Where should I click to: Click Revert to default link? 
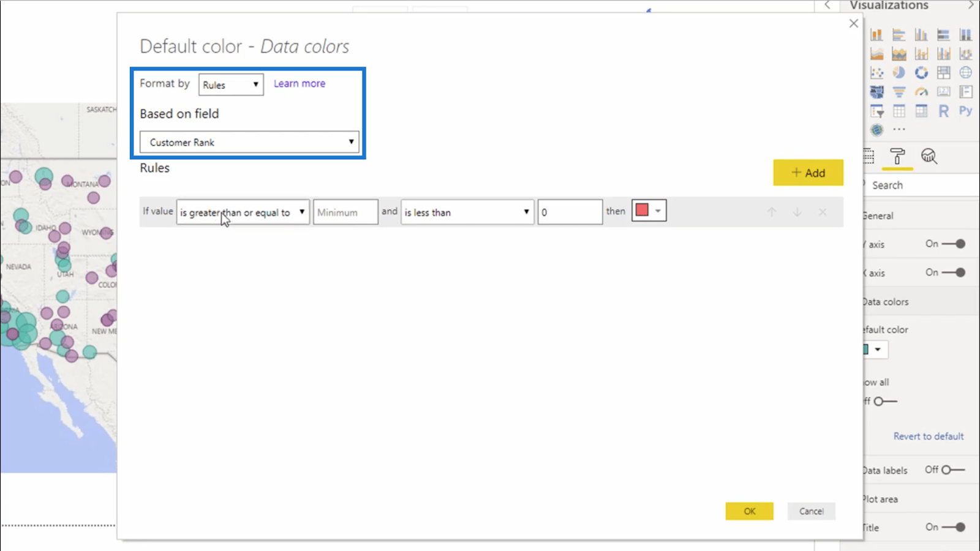coord(929,436)
